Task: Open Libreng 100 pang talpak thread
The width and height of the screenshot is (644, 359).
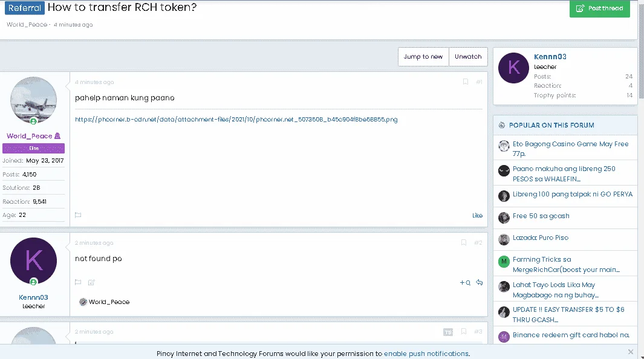Action: 573,194
